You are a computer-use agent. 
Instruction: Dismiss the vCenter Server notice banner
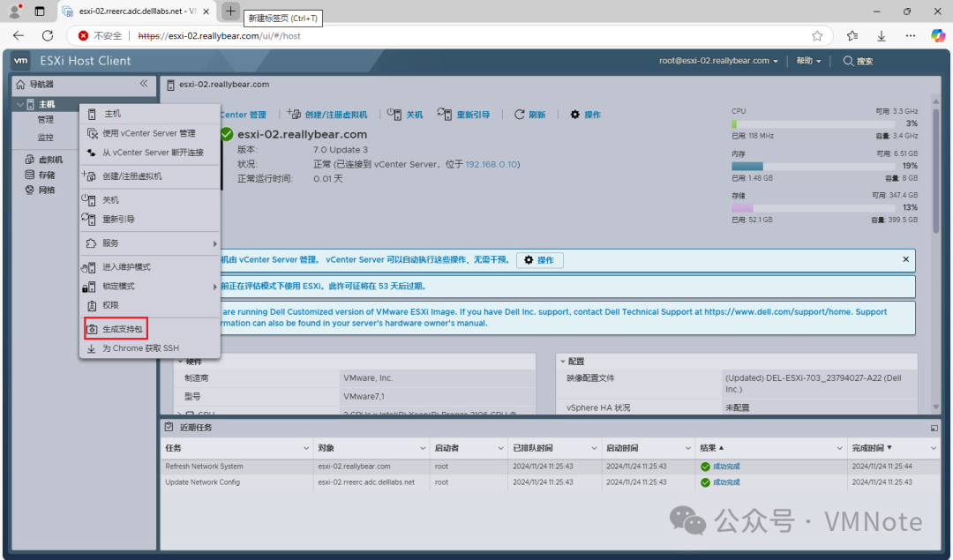click(x=905, y=259)
